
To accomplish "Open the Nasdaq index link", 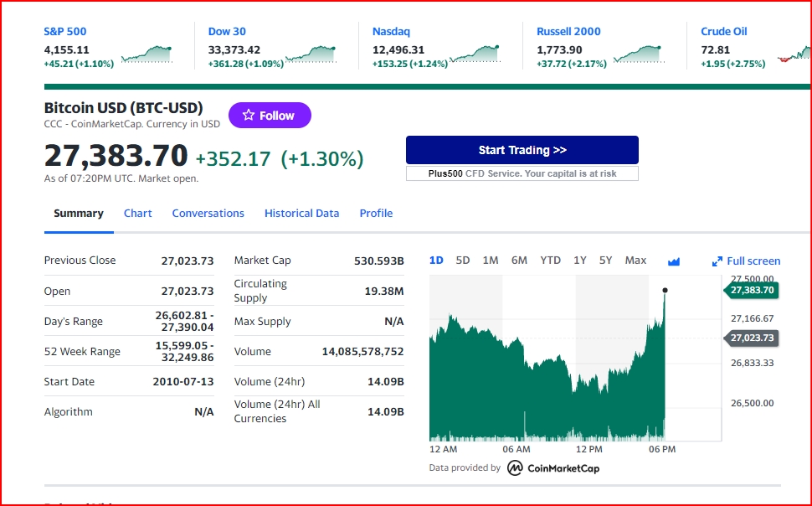I will [x=391, y=32].
